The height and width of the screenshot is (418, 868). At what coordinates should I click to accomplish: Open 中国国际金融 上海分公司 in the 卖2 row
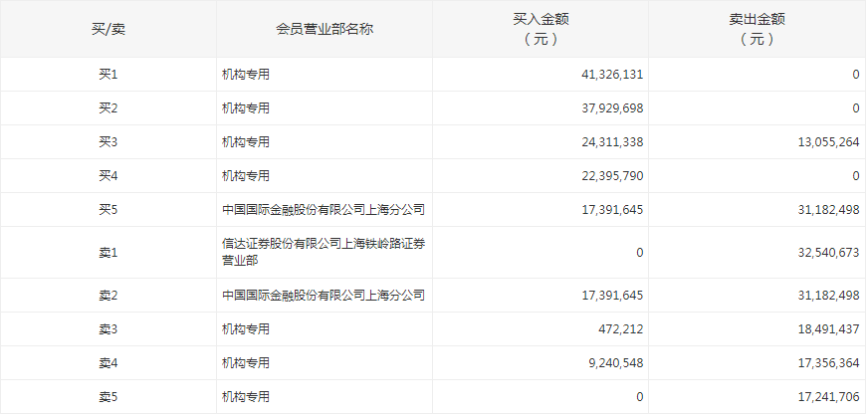[324, 296]
